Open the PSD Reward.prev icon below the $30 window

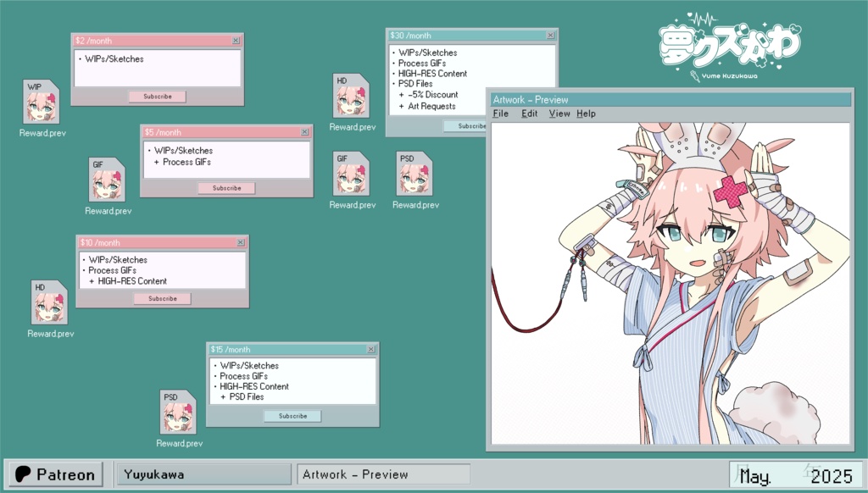pos(415,174)
